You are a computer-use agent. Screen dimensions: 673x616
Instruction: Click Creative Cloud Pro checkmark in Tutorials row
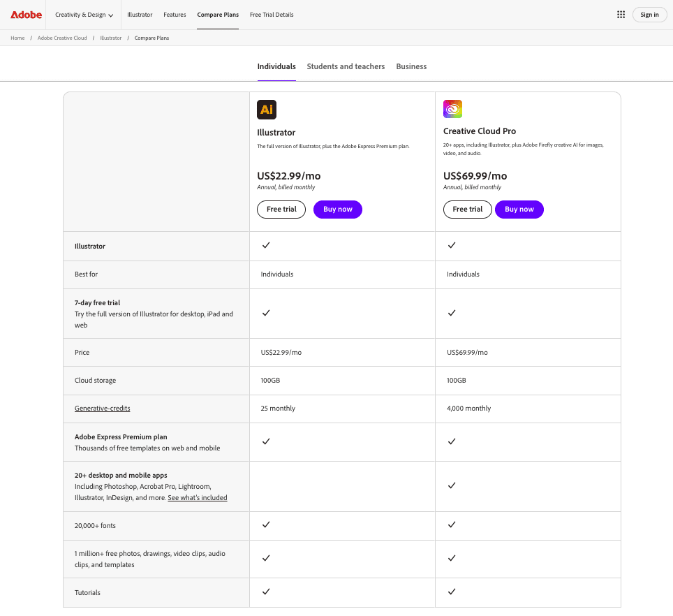tap(452, 592)
